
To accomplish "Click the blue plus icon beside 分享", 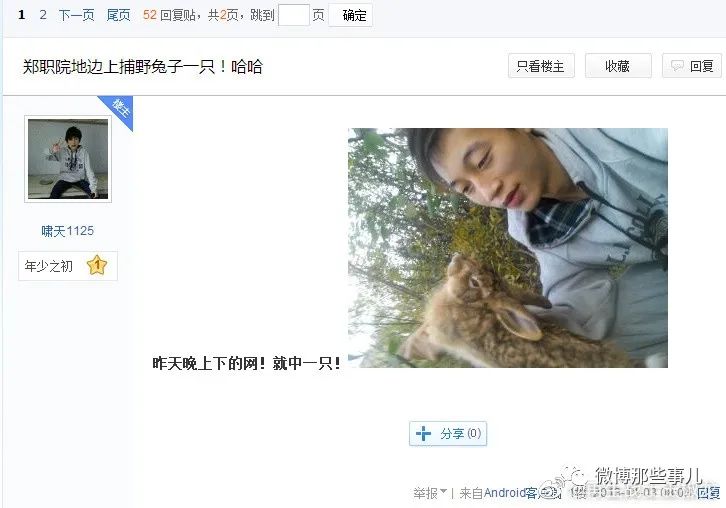I will click(423, 433).
